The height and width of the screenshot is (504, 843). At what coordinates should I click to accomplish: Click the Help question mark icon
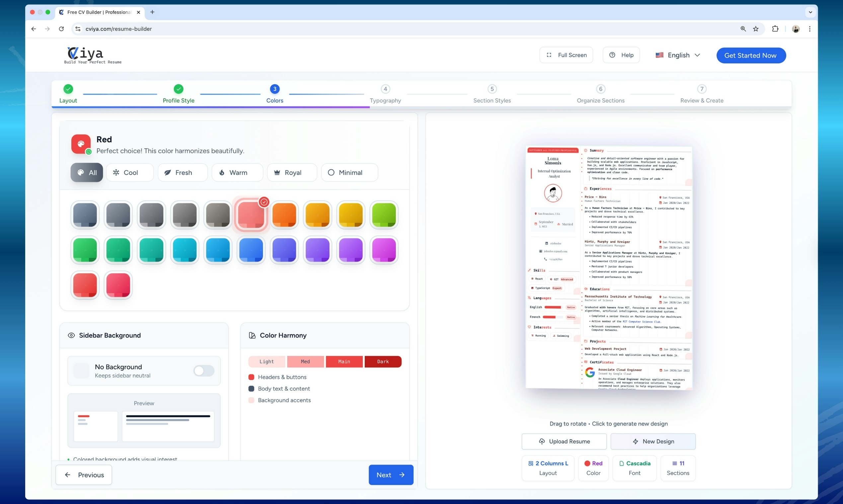tap(612, 55)
